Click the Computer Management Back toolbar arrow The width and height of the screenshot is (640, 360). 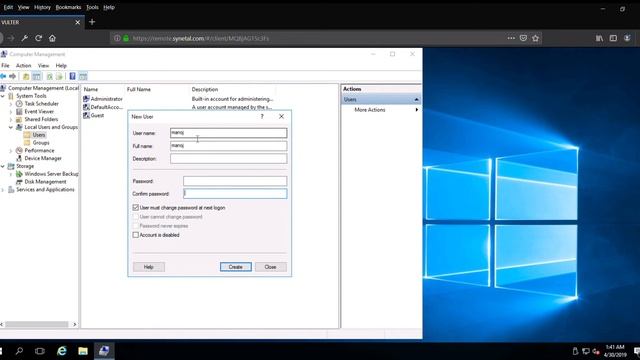click(x=3, y=76)
